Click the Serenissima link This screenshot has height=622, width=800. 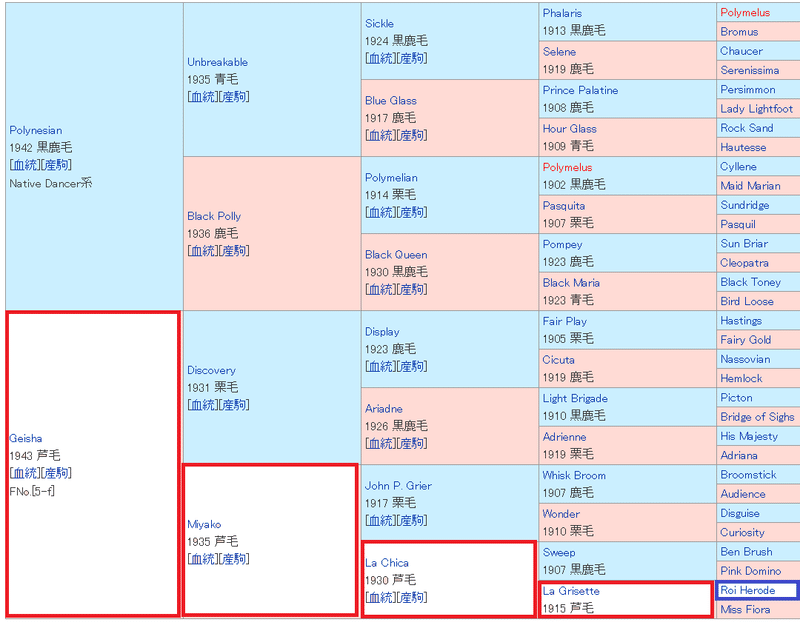749,70
